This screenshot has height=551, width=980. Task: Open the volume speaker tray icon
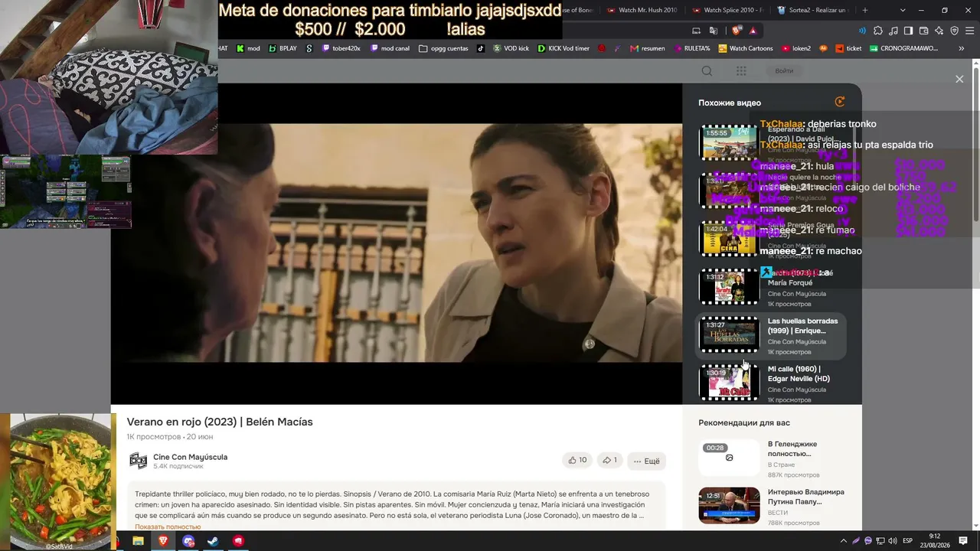click(892, 541)
